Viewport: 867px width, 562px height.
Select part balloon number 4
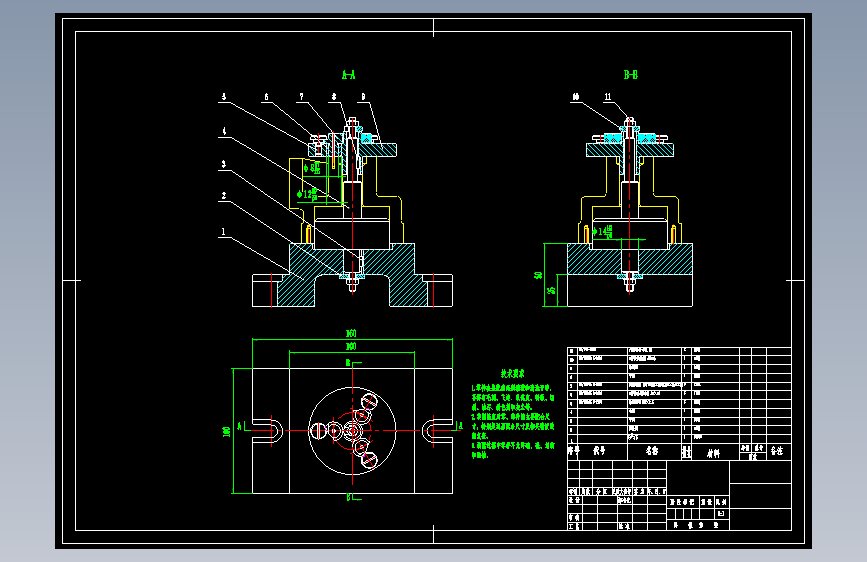pyautogui.click(x=224, y=132)
